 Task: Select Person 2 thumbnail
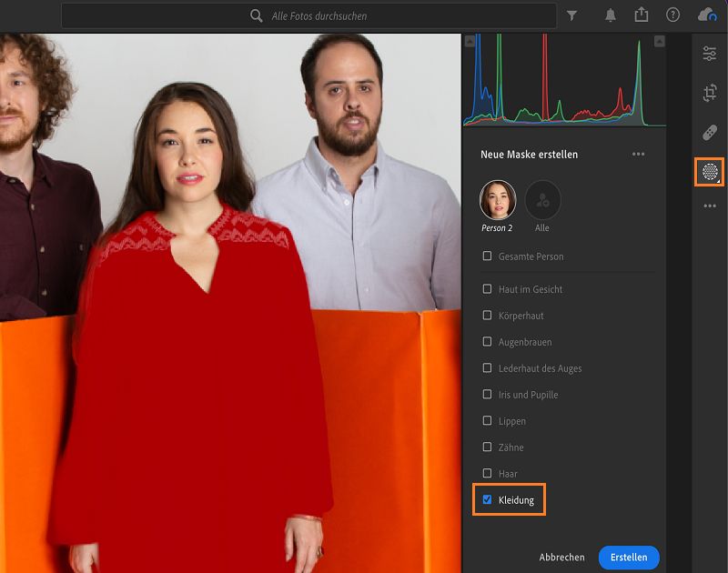coord(497,200)
